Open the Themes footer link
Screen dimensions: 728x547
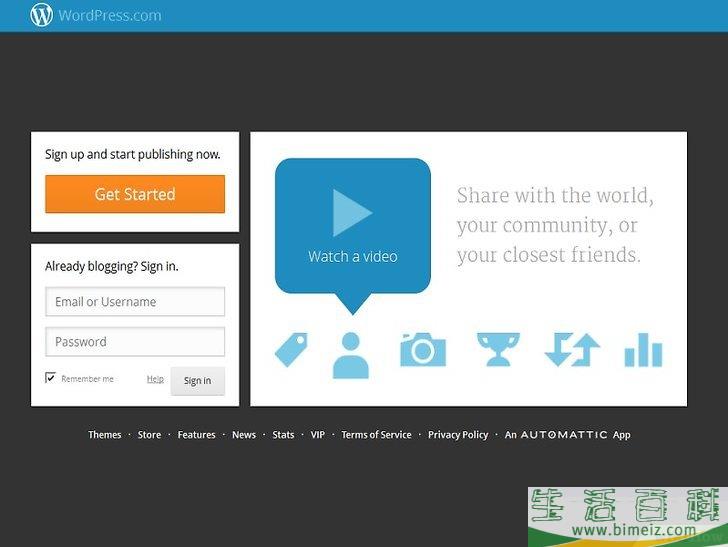[x=105, y=435]
